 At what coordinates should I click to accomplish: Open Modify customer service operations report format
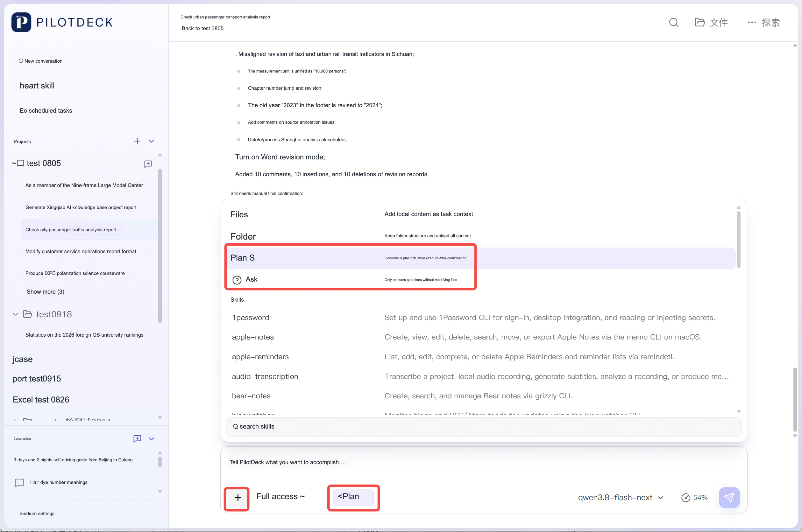81,252
